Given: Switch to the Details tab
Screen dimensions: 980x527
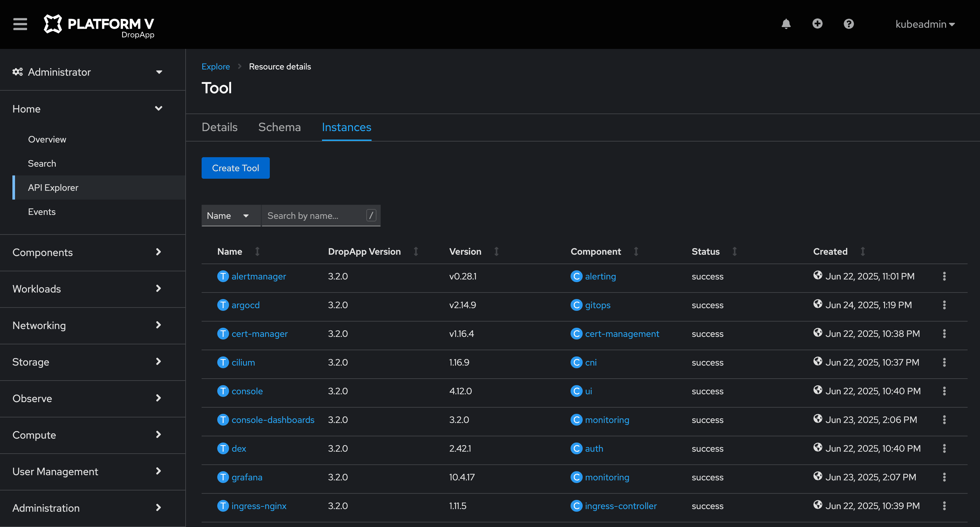Looking at the screenshot, I should pyautogui.click(x=220, y=127).
